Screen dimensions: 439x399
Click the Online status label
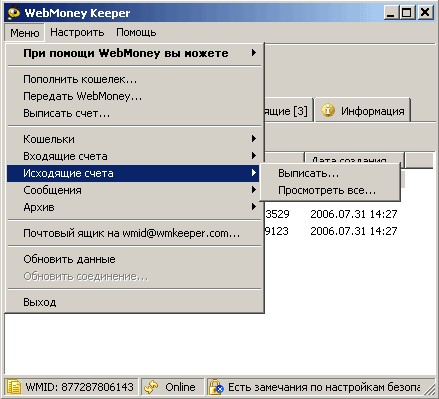tap(180, 387)
